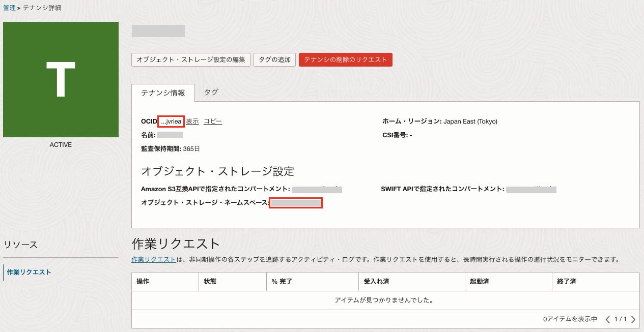
Task: Go to 管理 in the breadcrumb
Action: point(9,8)
